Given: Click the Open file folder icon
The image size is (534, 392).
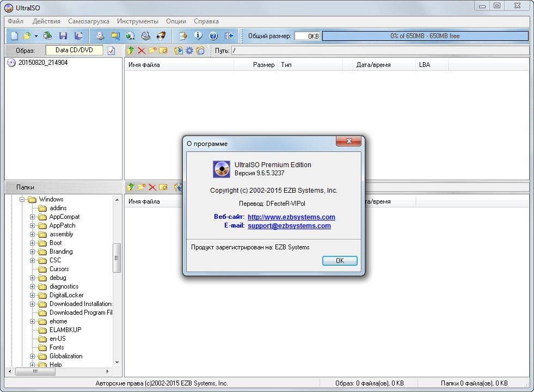Looking at the screenshot, I should click(x=27, y=36).
